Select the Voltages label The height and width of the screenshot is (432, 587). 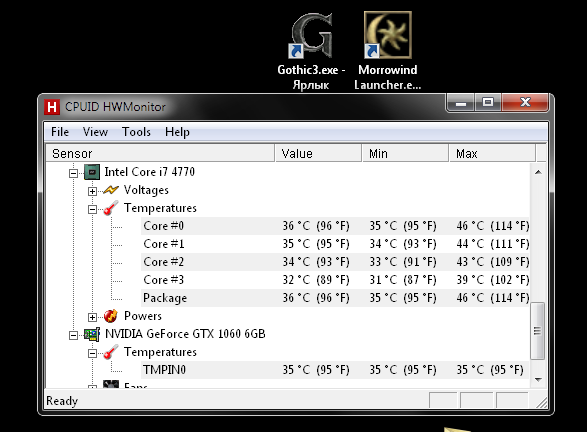point(146,190)
